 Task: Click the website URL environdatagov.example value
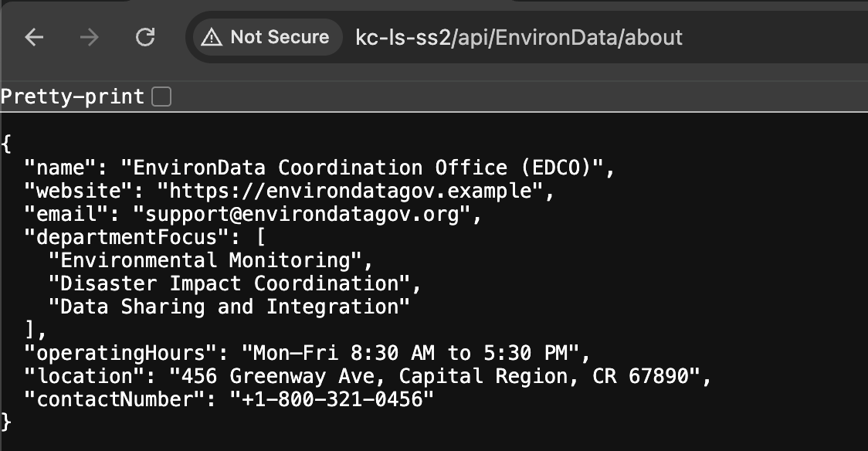click(349, 191)
